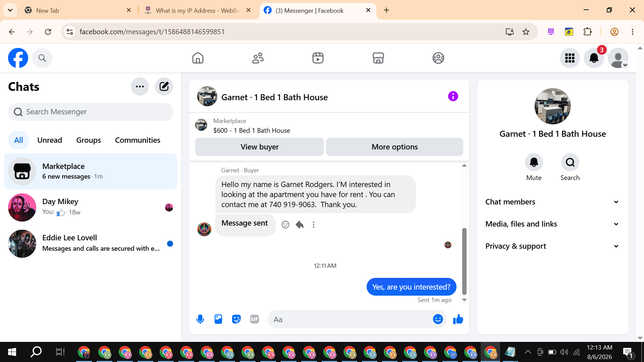Image resolution: width=644 pixels, height=362 pixels.
Task: Expand the Chat members section
Action: (553, 202)
